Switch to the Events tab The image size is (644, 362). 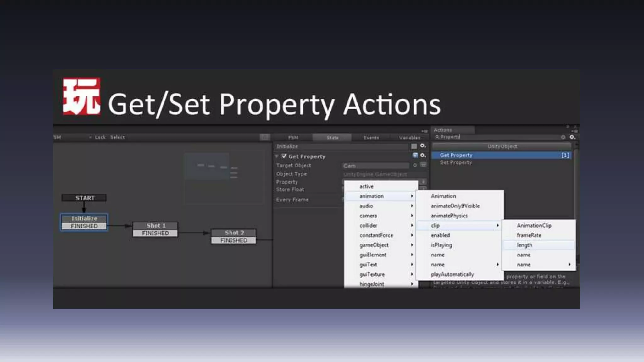coord(371,138)
